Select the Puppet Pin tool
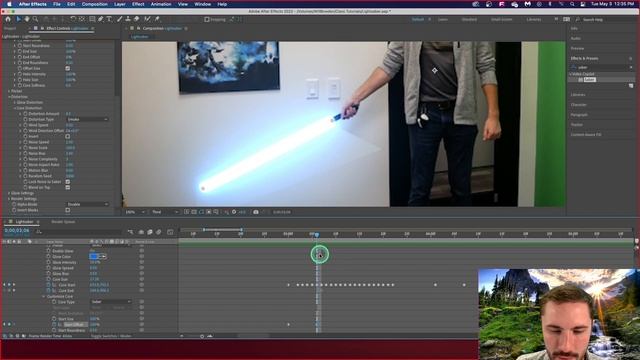This screenshot has height=360, width=640. 157,19
